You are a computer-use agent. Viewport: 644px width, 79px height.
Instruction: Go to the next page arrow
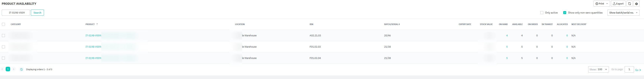coord(14,69)
